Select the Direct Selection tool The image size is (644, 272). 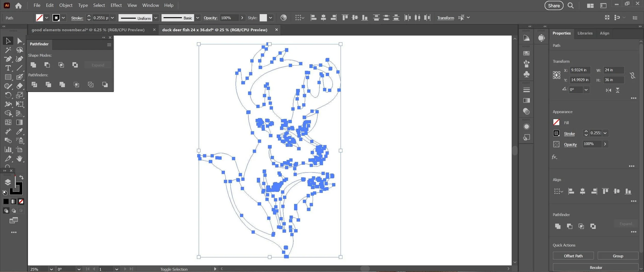[20, 41]
